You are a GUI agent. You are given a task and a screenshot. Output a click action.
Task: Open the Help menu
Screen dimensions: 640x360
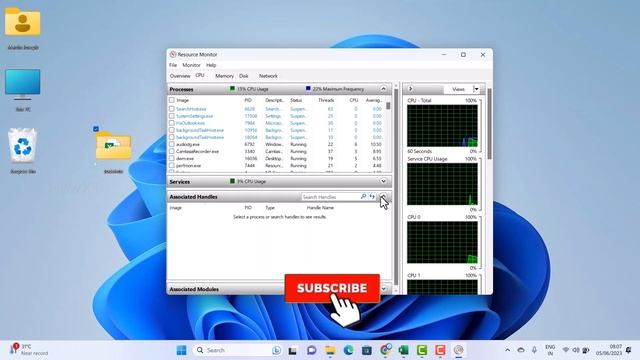pyautogui.click(x=211, y=65)
